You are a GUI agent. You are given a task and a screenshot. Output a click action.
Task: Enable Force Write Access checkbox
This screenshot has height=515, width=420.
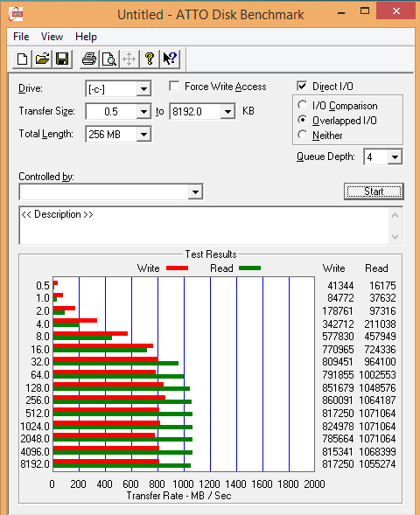pos(174,87)
